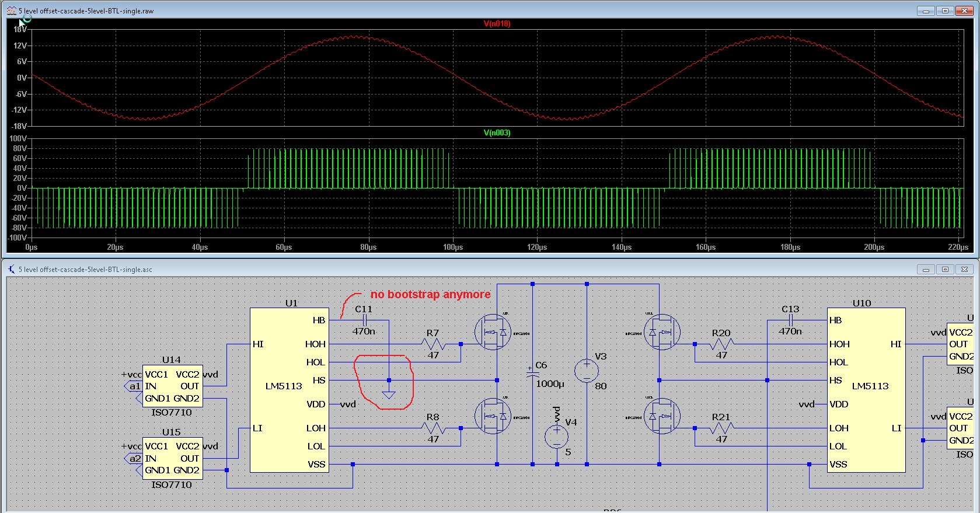
Task: Click the 47 value under R7
Action: 433,355
